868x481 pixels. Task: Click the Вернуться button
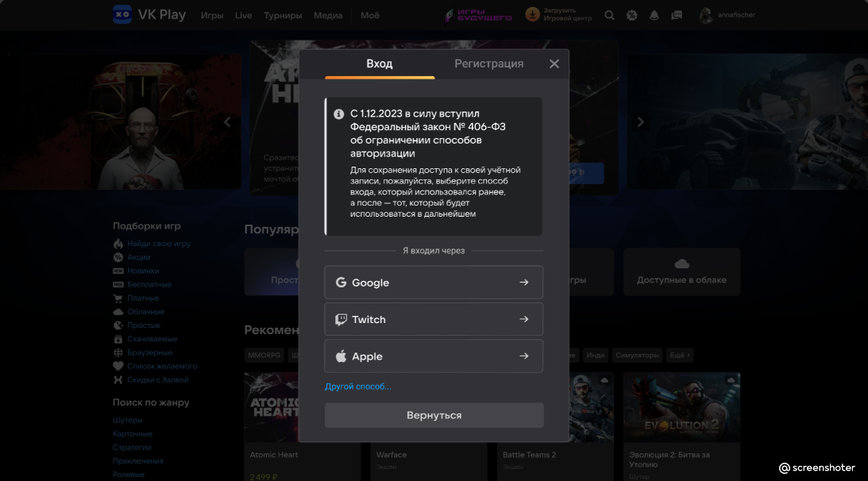click(x=434, y=415)
